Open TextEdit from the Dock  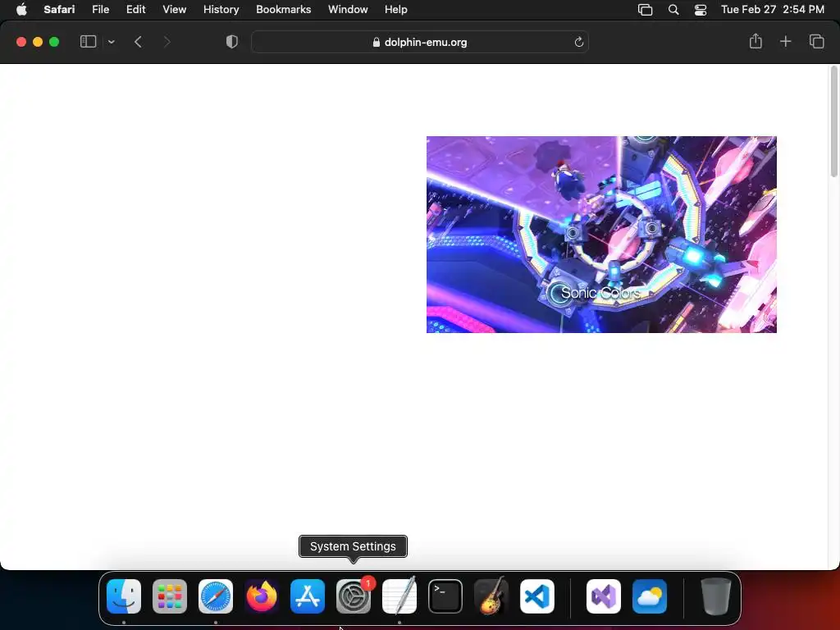pos(399,596)
